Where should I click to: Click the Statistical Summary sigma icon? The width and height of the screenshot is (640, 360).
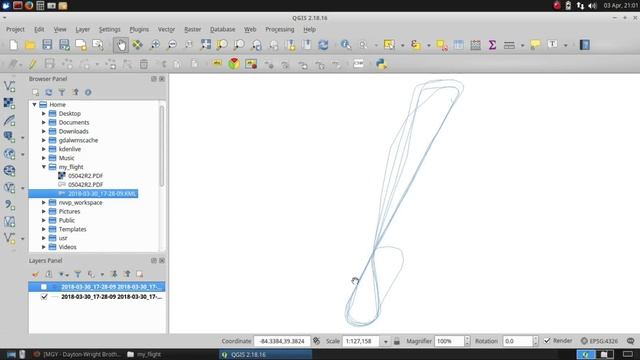pos(492,45)
